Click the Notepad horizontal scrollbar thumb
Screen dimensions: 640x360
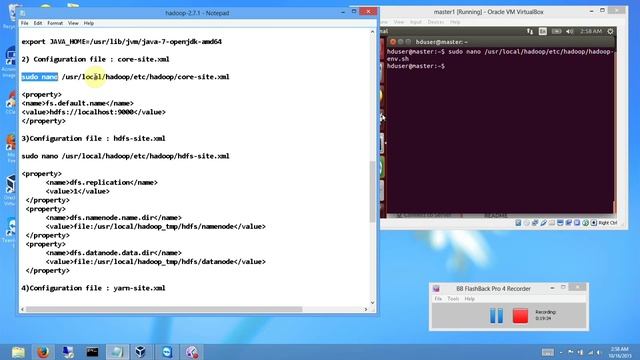tap(164, 309)
